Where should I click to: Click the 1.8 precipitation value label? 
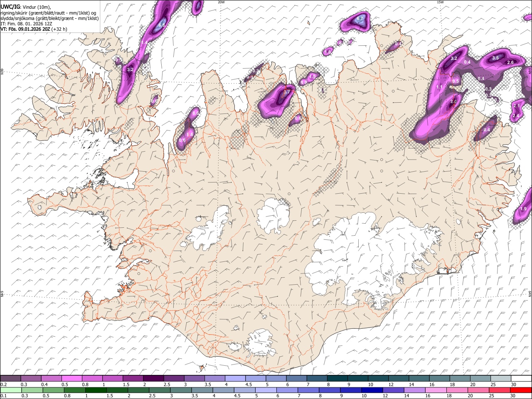pos(328,52)
